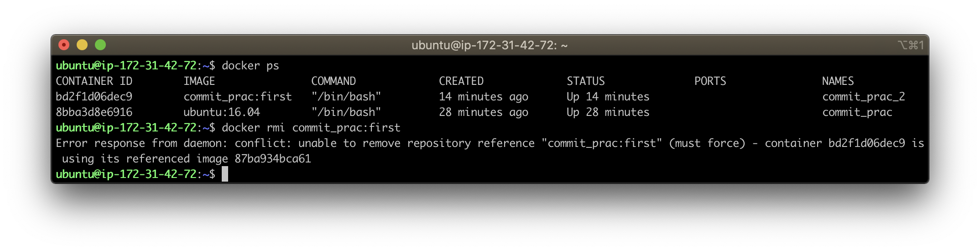
Task: Click 'docker rmi commit_prac:first' command text
Action: click(x=311, y=128)
